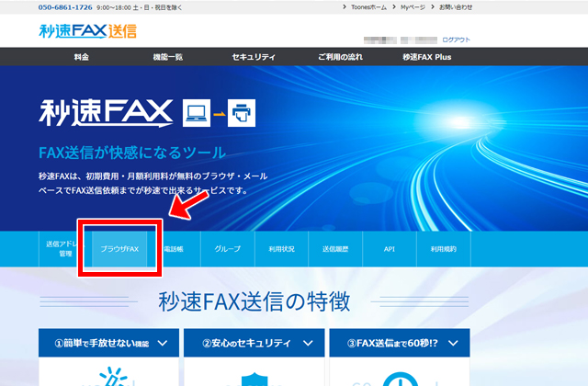Image resolution: width=588 pixels, height=386 pixels.
Task: Open the API tab
Action: pyautogui.click(x=390, y=249)
